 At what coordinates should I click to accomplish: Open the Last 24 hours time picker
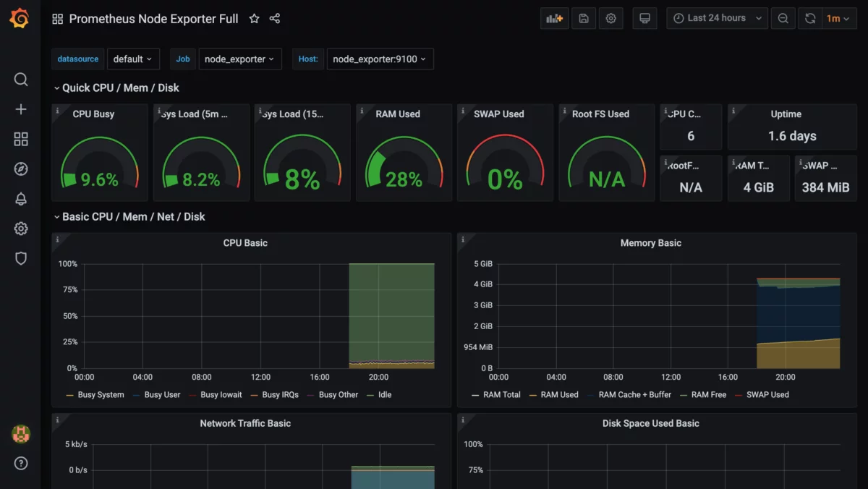tap(716, 17)
